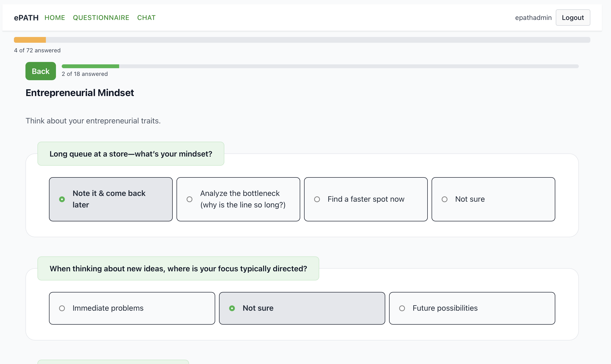Go to the QUESTIONNAIRE page

click(101, 18)
